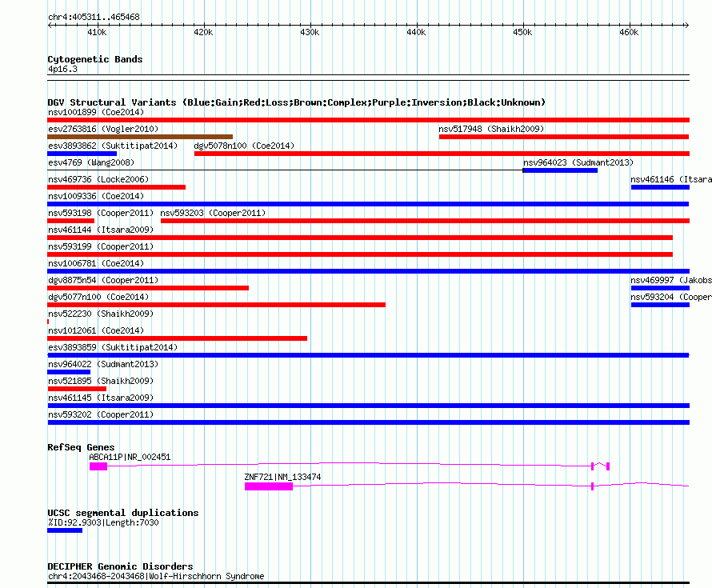Select the esv4769 (Wang2008) variant label
The width and height of the screenshot is (712, 588).
(91, 162)
